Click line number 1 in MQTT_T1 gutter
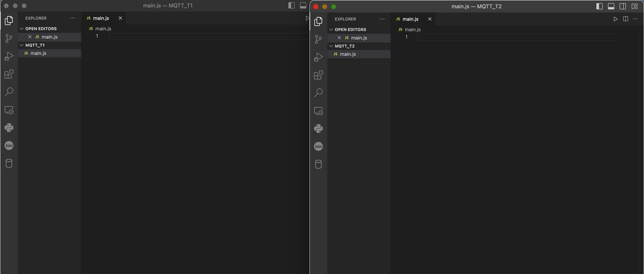This screenshot has height=274, width=644. [97, 36]
